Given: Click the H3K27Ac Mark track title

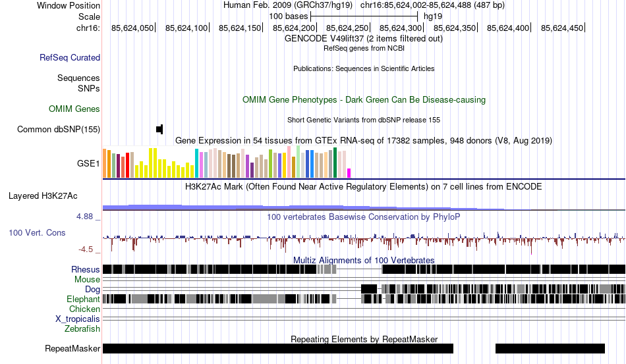Looking at the screenshot, I should click(364, 186).
